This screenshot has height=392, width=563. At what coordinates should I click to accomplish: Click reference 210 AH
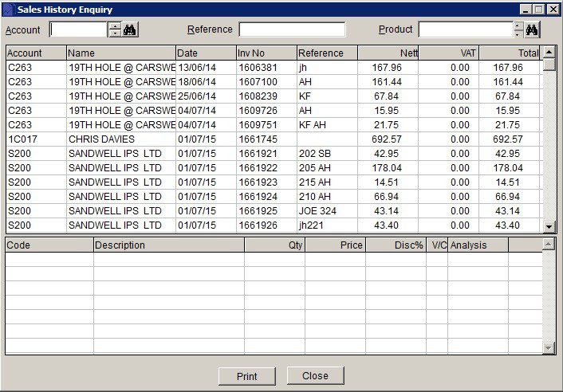click(x=315, y=197)
